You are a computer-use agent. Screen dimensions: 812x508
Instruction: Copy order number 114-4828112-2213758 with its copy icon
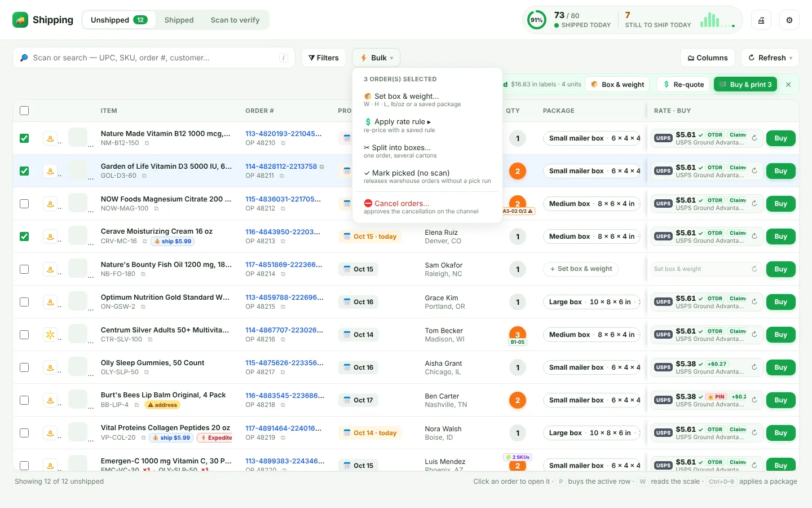click(322, 167)
